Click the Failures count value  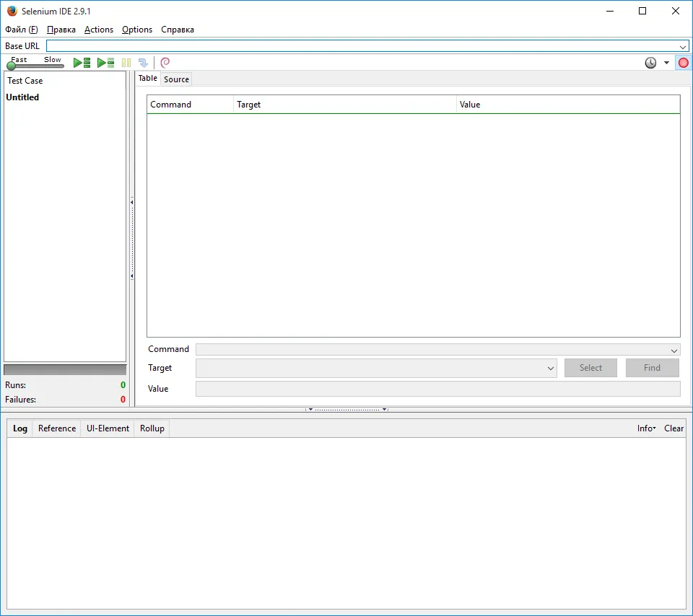(123, 400)
